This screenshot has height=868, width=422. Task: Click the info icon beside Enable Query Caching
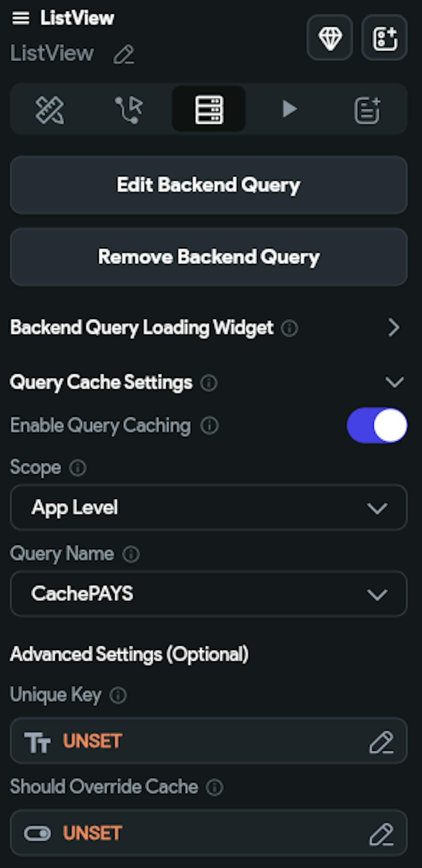[x=210, y=426]
